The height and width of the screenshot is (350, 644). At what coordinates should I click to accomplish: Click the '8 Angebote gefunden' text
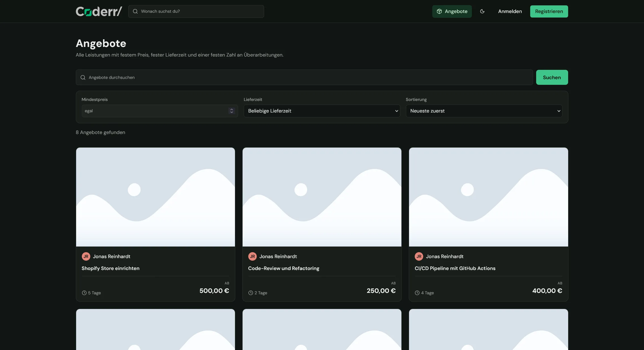(100, 132)
